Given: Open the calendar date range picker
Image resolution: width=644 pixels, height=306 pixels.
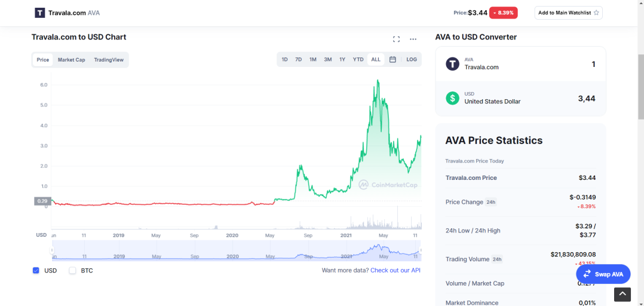Looking at the screenshot, I should coord(392,60).
